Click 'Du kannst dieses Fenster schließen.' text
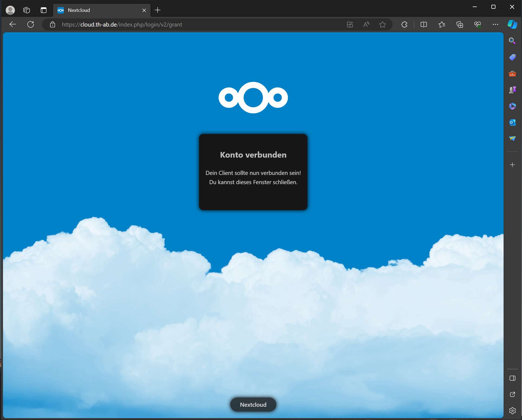This screenshot has height=420, width=522. tap(253, 182)
